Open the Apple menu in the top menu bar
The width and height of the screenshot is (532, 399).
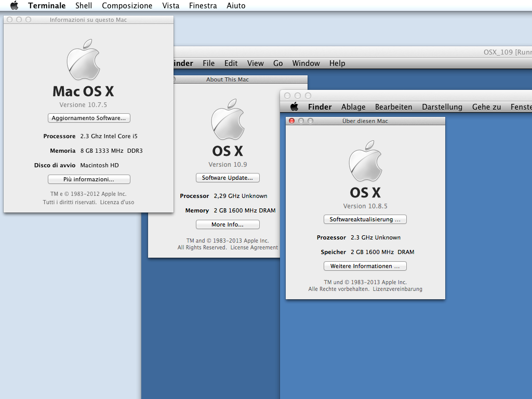point(14,6)
